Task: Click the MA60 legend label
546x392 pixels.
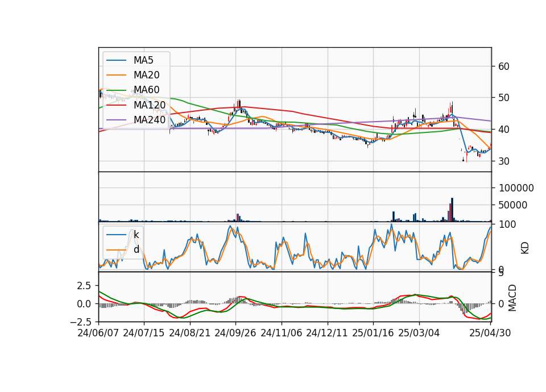Action: pos(147,90)
